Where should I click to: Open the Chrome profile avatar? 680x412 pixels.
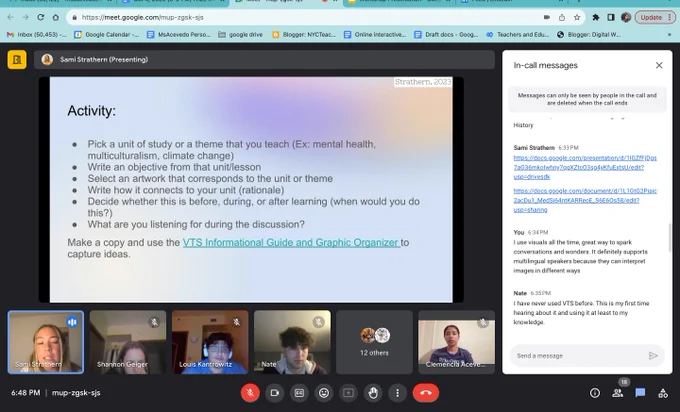click(626, 17)
